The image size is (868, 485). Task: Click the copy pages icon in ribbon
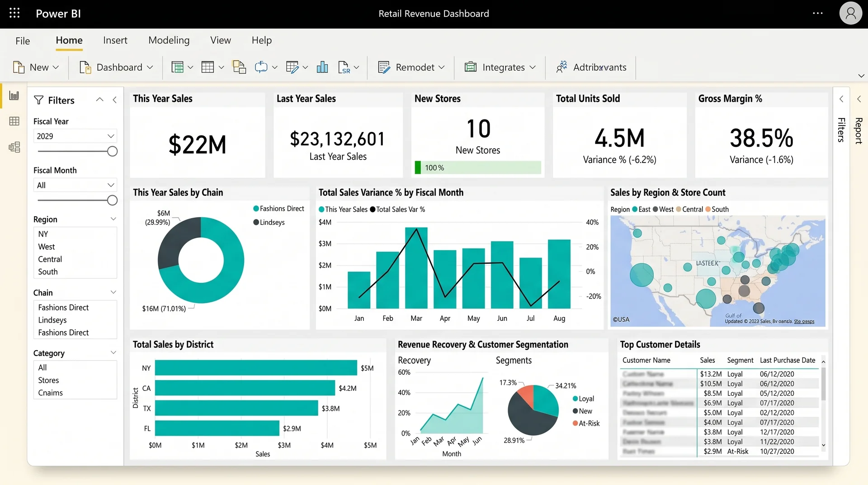click(x=239, y=67)
